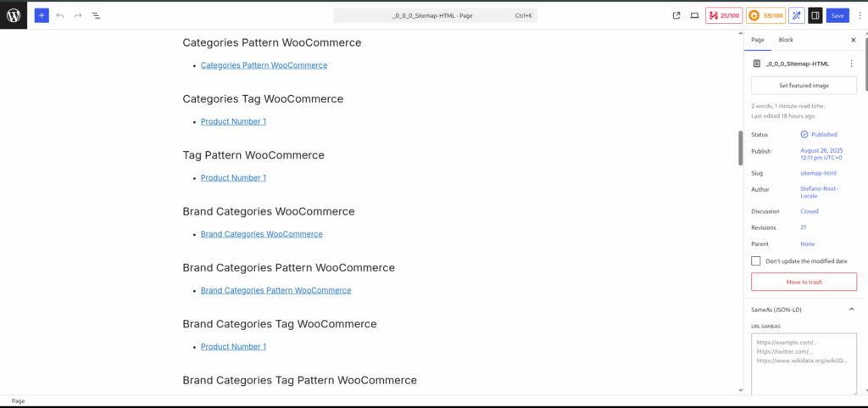Change the None parent page
Viewport: 868px width, 408px height.
click(x=808, y=243)
